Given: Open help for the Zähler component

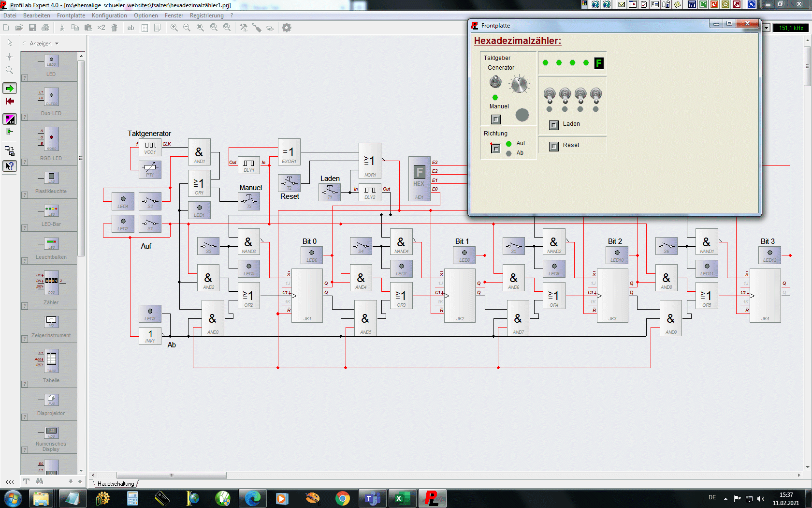Looking at the screenshot, I should pos(25,306).
